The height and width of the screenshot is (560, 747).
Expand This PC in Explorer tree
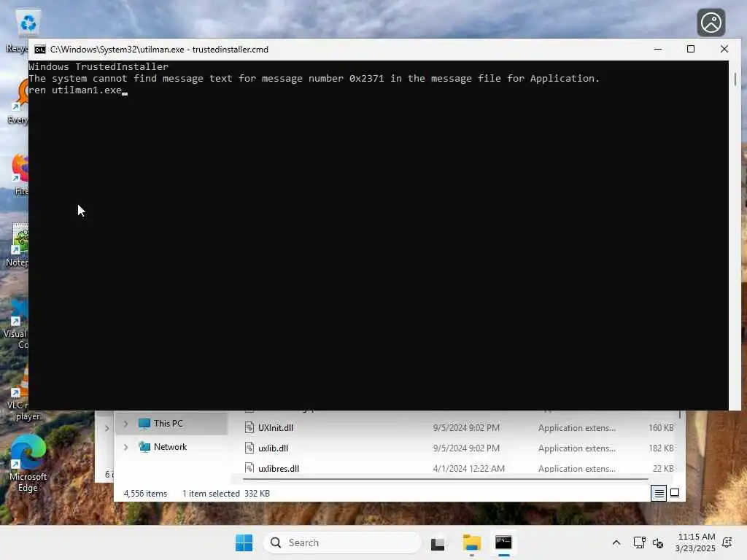pyautogui.click(x=125, y=424)
